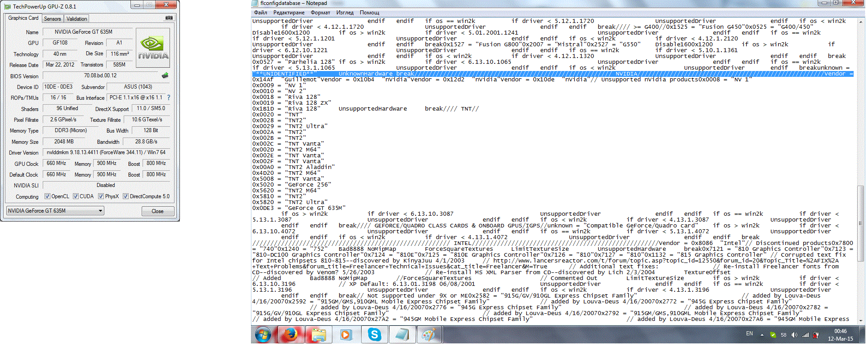Click Notepad vertical scrollbar down arrow
The height and width of the screenshot is (347, 868).
860,320
